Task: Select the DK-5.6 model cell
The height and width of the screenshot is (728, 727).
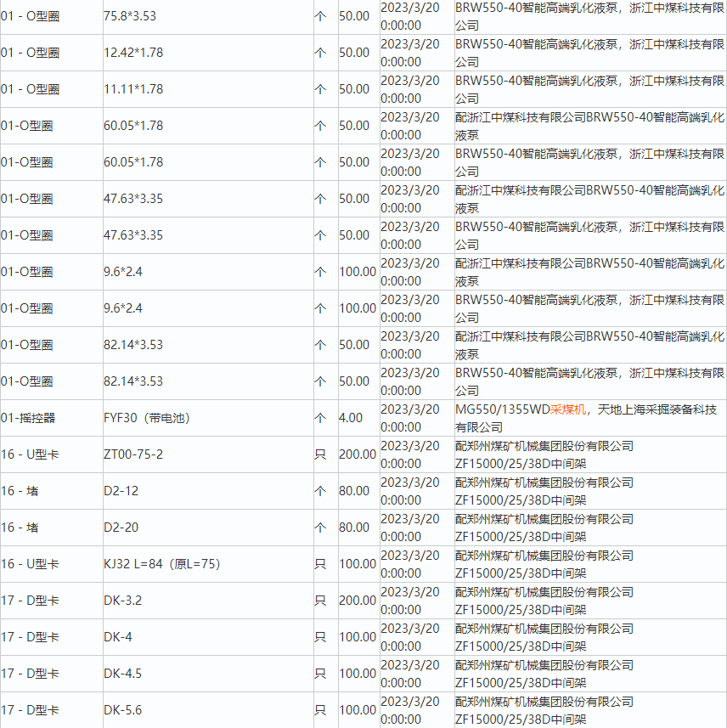Action: [208, 710]
